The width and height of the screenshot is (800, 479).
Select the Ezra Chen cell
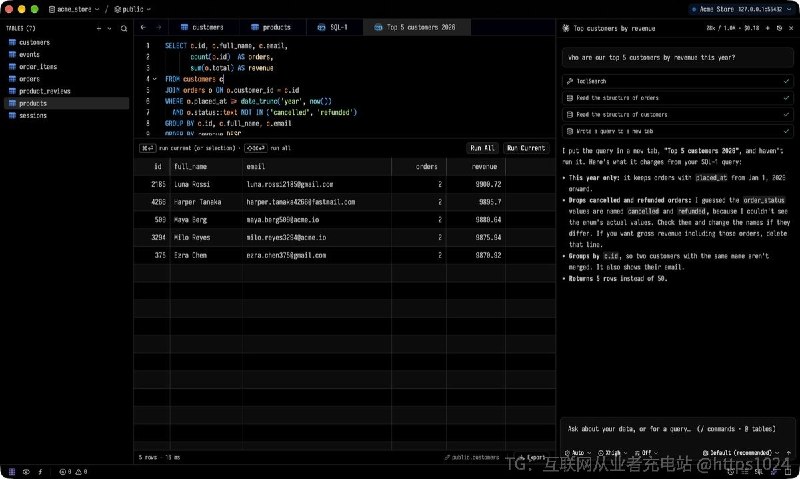pyautogui.click(x=206, y=255)
